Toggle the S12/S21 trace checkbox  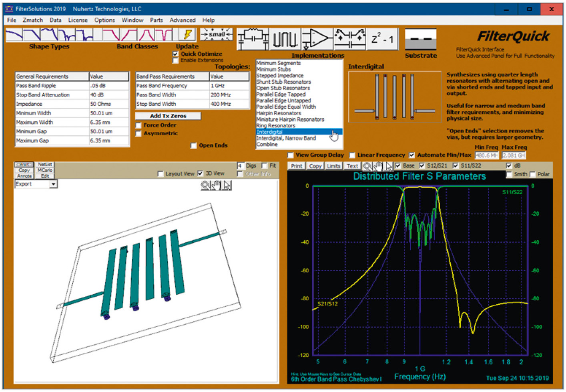[x=422, y=166]
